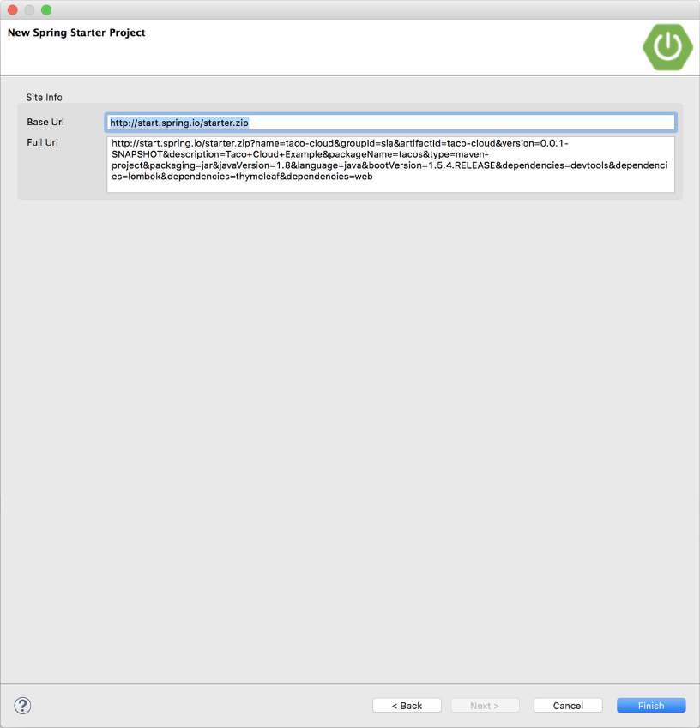Open help via the question mark icon
This screenshot has width=700, height=728.
22,705
